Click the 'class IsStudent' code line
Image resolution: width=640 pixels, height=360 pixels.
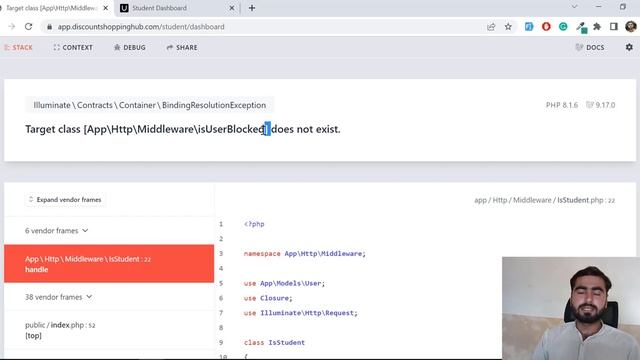click(x=274, y=342)
